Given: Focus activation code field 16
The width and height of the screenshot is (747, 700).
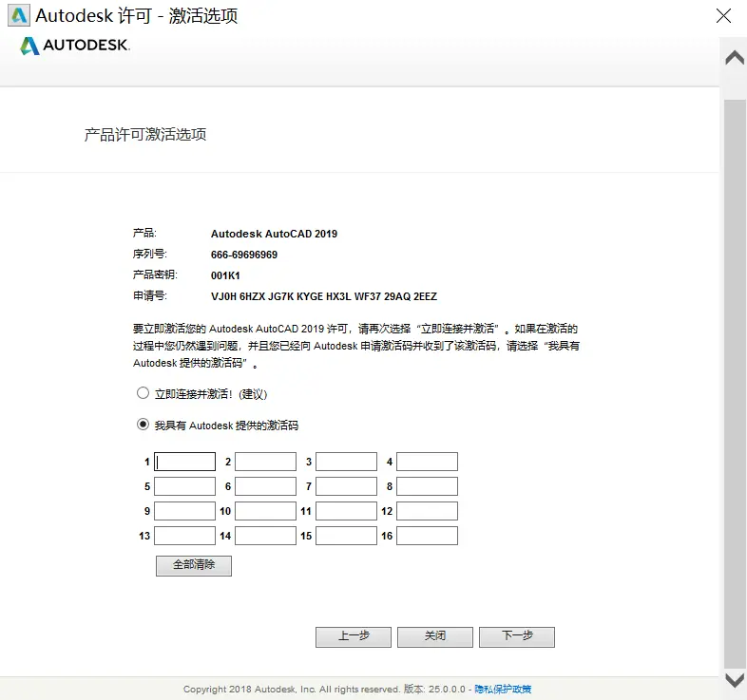Looking at the screenshot, I should coord(427,536).
